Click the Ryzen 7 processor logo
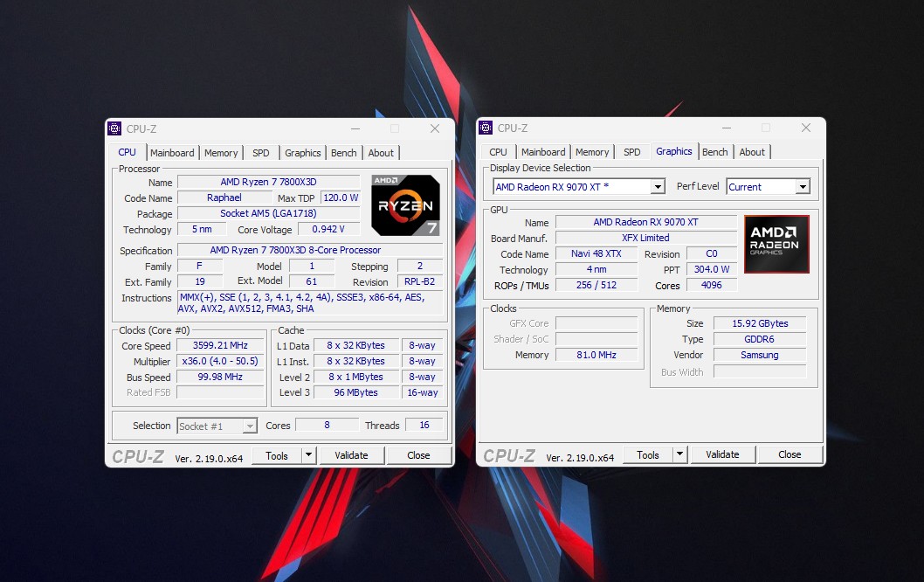 (x=405, y=205)
